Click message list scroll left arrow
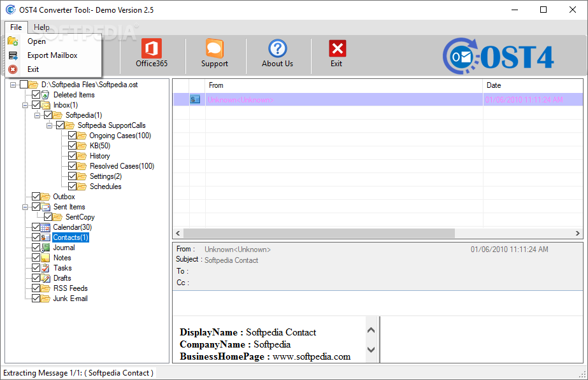The width and height of the screenshot is (588, 380). [x=178, y=233]
